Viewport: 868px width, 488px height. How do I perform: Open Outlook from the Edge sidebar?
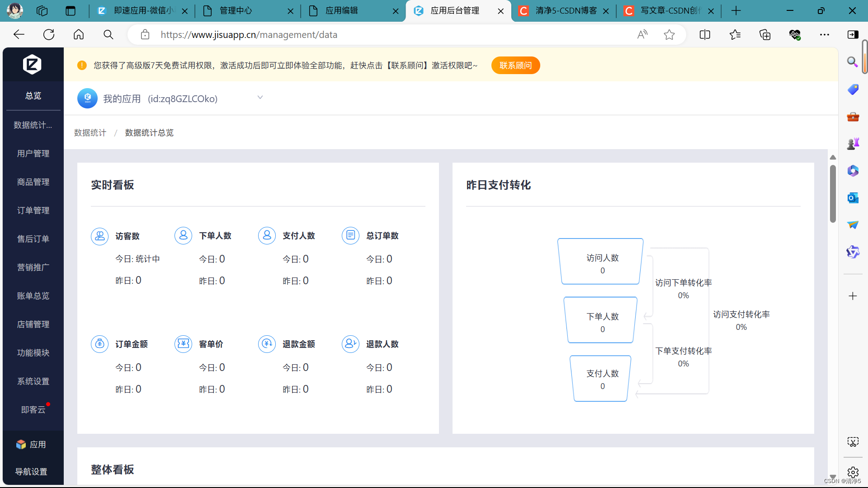(x=853, y=198)
